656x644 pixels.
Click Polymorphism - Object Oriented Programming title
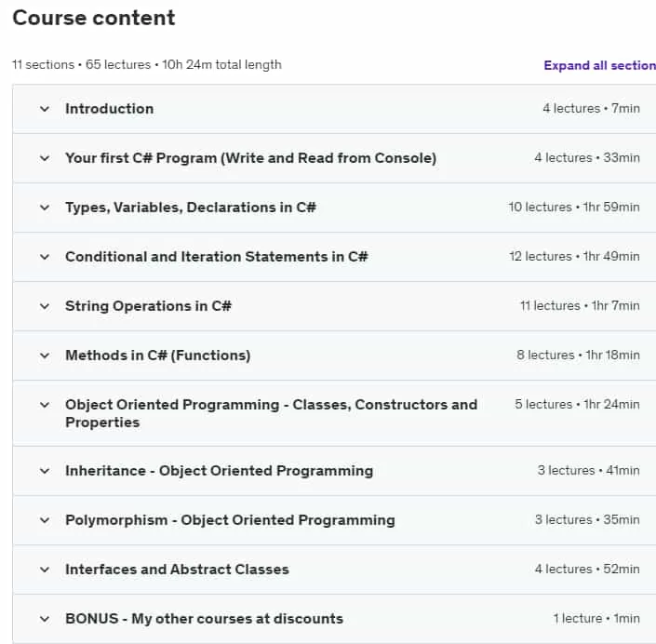[230, 520]
